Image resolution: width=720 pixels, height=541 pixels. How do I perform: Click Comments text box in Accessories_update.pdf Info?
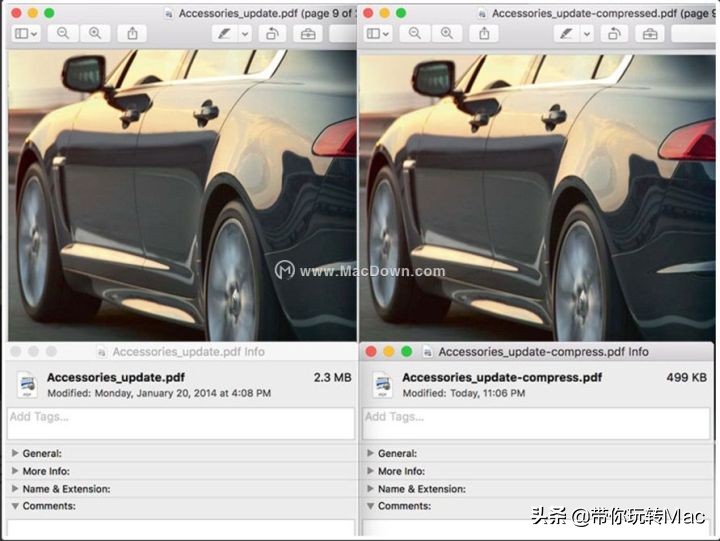pyautogui.click(x=181, y=528)
